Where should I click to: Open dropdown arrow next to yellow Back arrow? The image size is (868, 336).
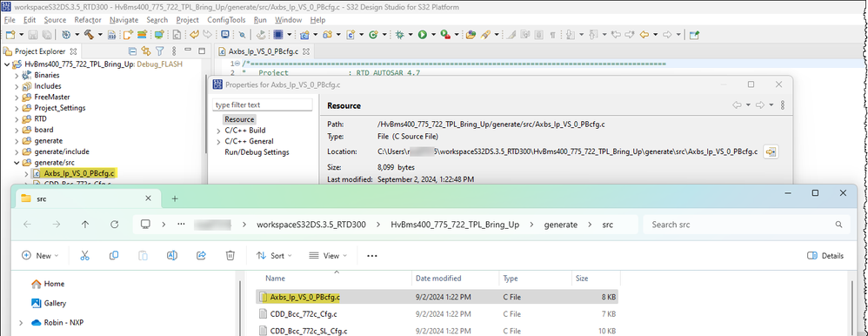click(x=656, y=34)
